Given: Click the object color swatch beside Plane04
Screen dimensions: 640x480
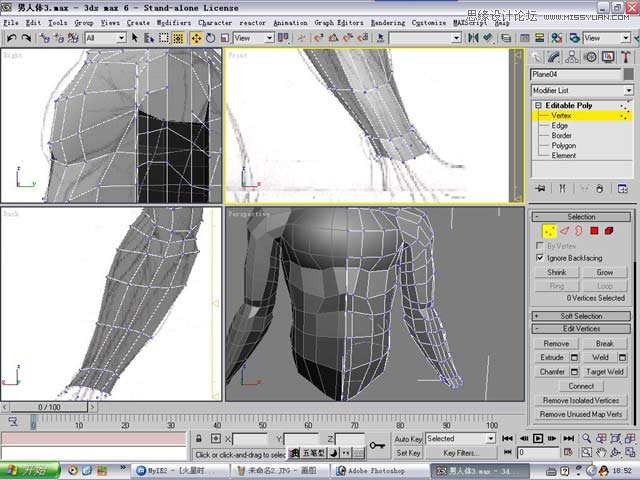Looking at the screenshot, I should (x=629, y=74).
